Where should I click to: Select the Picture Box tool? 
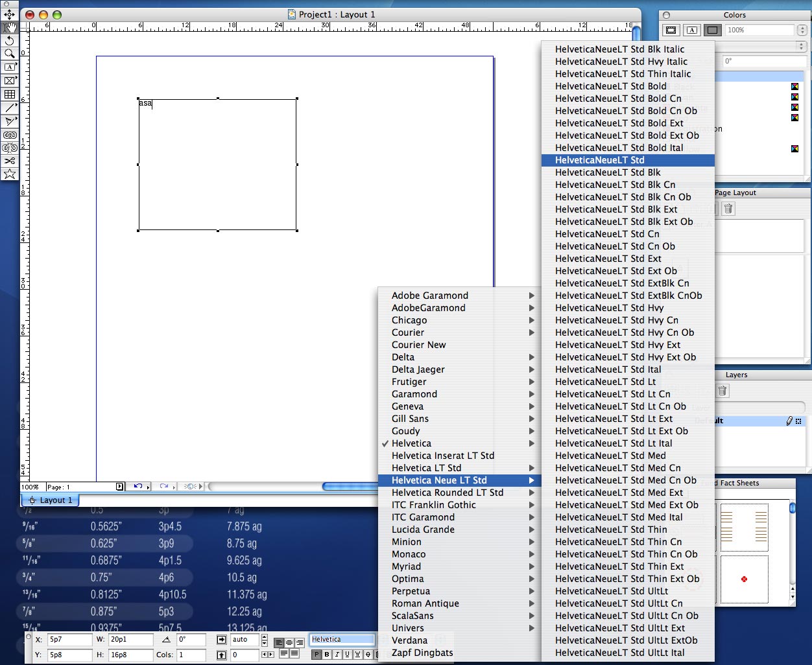(10, 81)
